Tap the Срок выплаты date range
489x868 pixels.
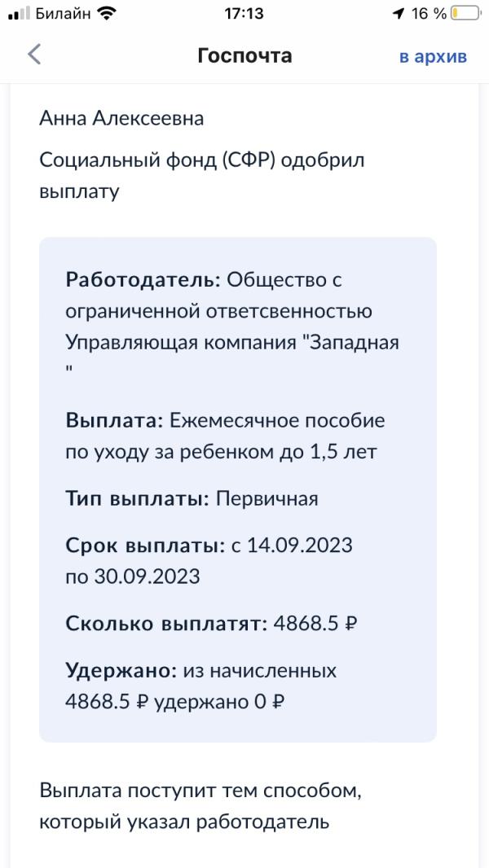[x=209, y=561]
